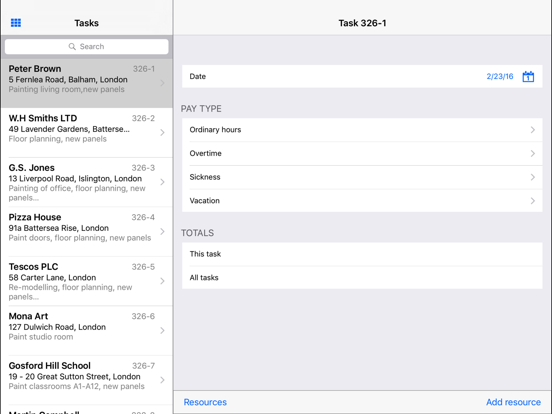The width and height of the screenshot is (552, 414).
Task: Expand chevron on Ordinary hours row
Action: click(x=533, y=130)
